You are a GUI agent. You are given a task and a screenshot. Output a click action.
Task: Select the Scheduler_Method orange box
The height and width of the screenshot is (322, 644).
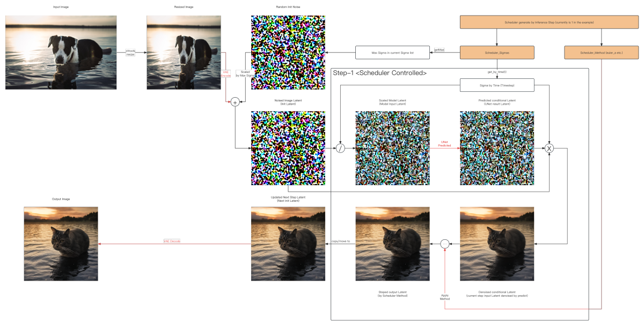(x=601, y=53)
